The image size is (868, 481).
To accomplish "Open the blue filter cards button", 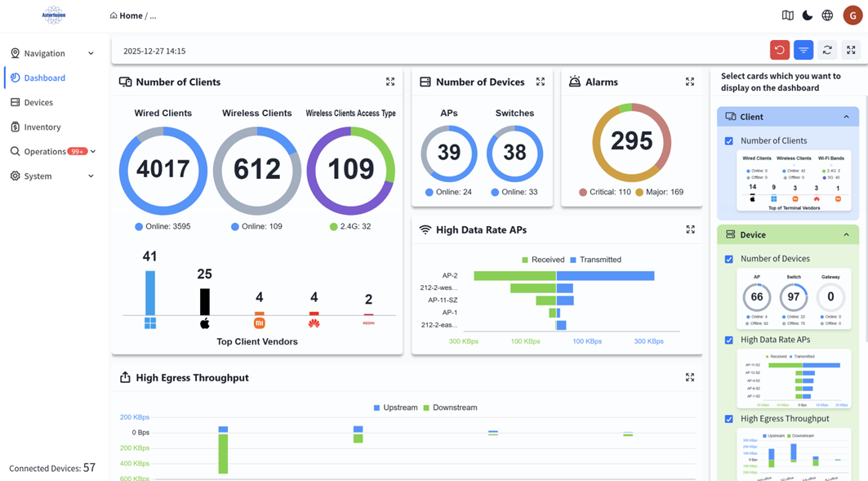I will pos(803,50).
